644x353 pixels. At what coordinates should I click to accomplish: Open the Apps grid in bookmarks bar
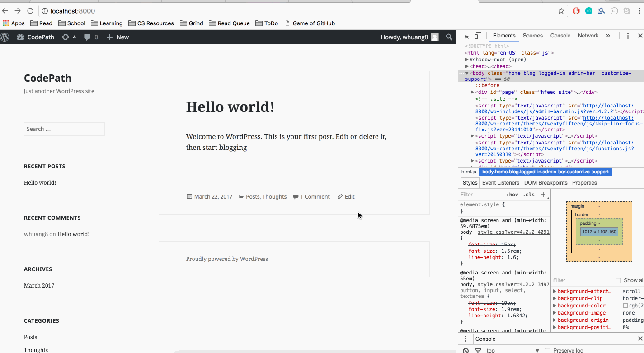[x=14, y=23]
